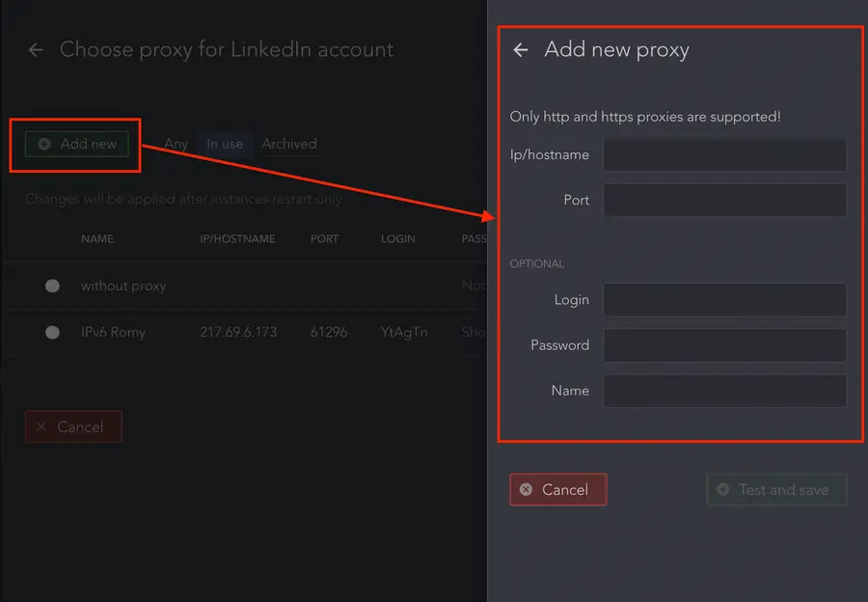The width and height of the screenshot is (868, 602).
Task: Select the radio dot next to without proxy
Action: 53,286
